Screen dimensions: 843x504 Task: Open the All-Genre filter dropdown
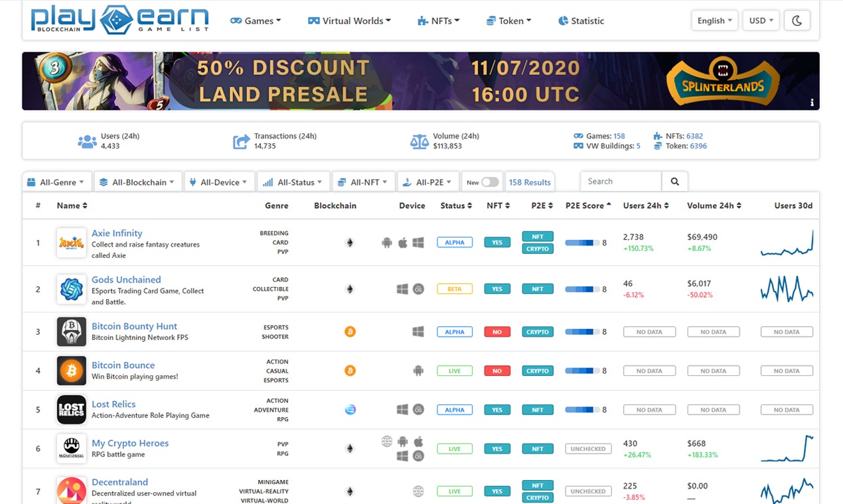tap(56, 182)
